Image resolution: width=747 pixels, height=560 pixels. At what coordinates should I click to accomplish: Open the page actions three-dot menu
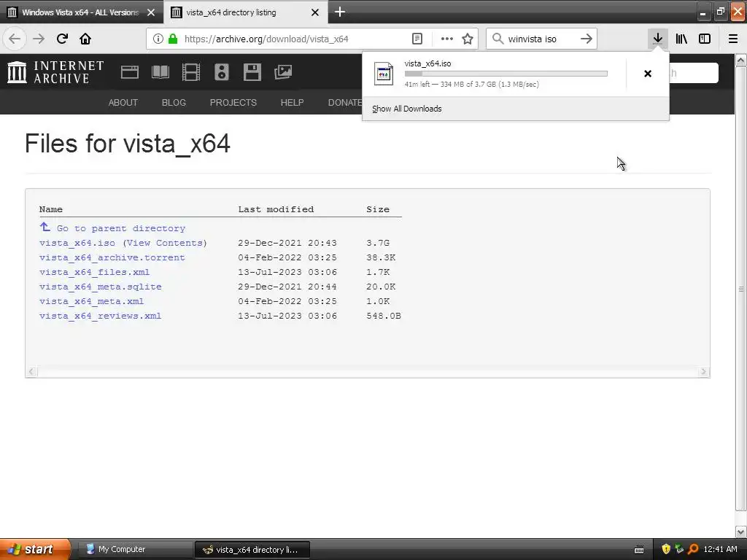(x=447, y=39)
